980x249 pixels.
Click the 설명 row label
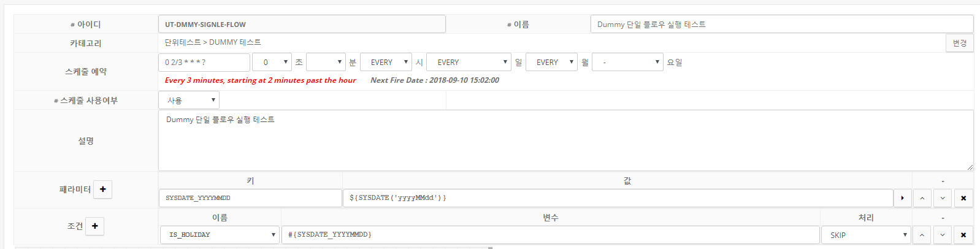86,141
